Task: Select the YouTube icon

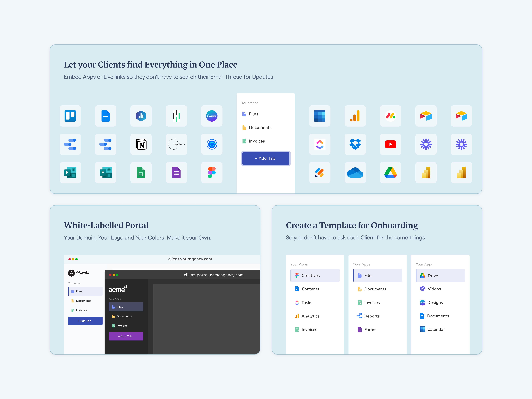Action: [390, 144]
